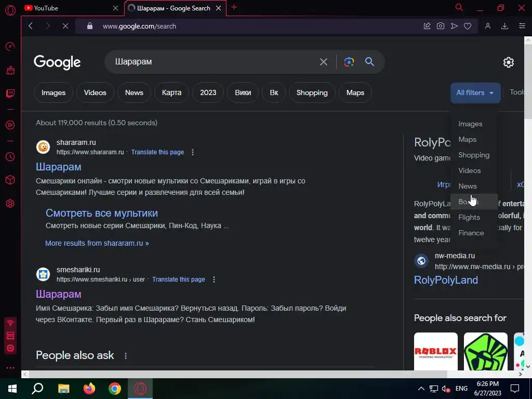
Task: Select News in the filters dropdown list
Action: (x=467, y=187)
